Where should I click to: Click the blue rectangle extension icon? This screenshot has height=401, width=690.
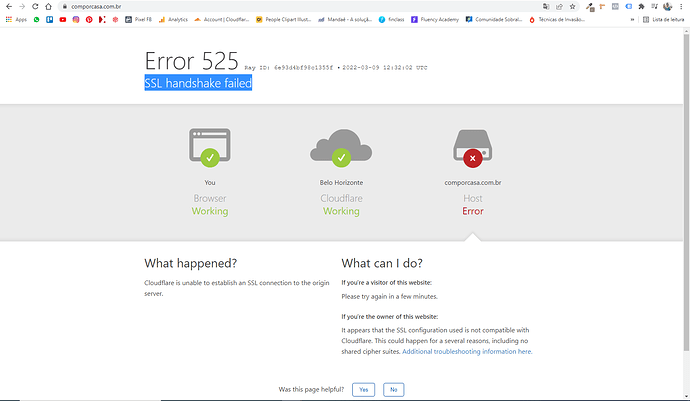click(x=628, y=7)
